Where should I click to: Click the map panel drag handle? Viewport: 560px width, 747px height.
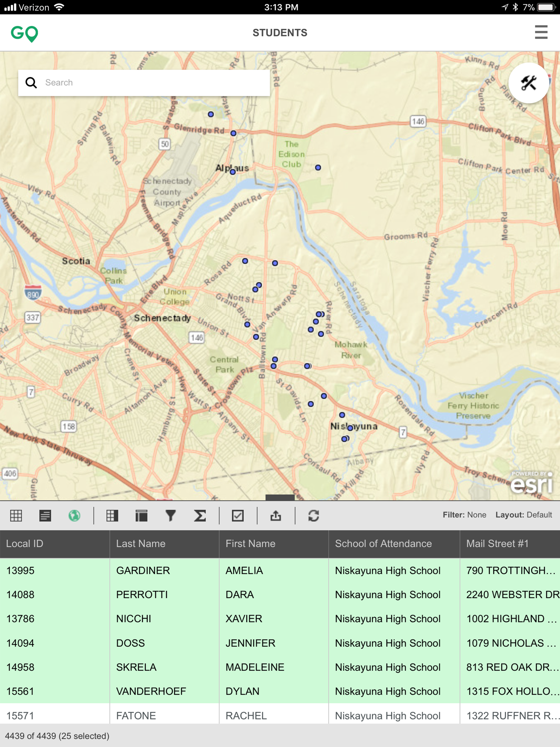280,497
